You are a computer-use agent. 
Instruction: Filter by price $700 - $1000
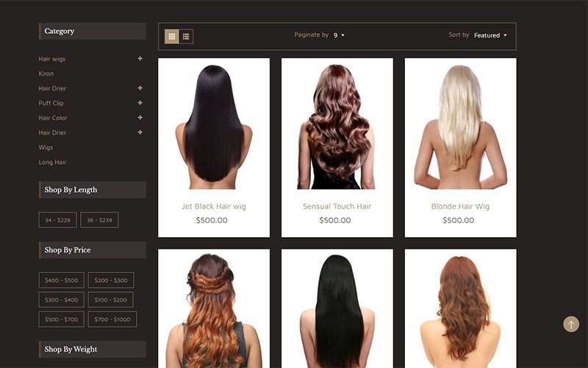[x=112, y=319]
